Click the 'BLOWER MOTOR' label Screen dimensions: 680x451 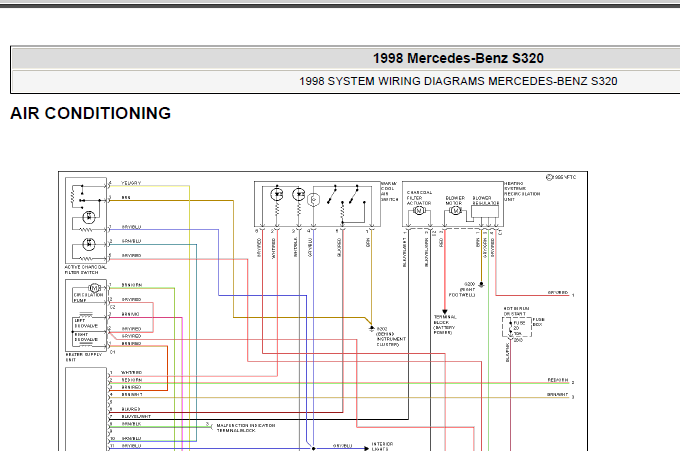coord(454,200)
